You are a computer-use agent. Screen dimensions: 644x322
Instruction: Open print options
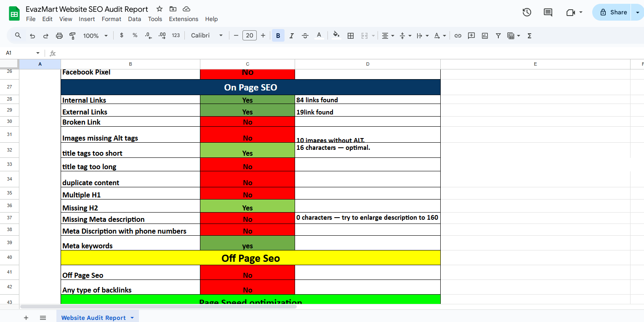59,35
